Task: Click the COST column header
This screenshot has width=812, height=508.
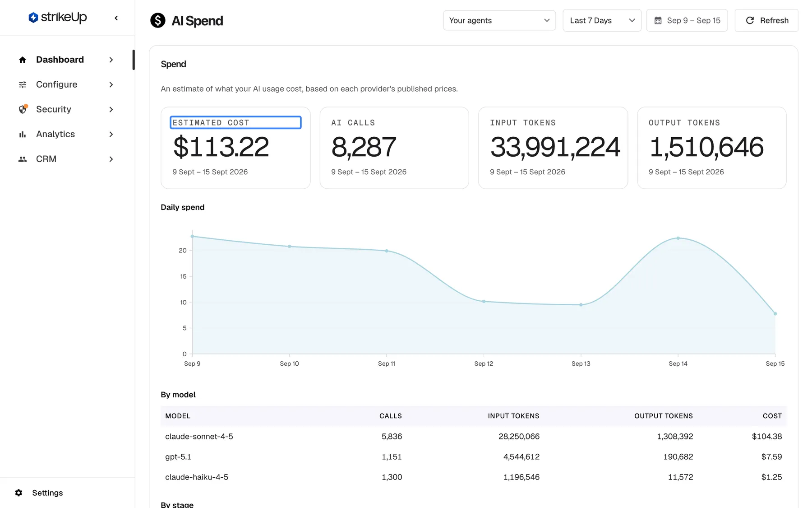Action: coord(772,416)
